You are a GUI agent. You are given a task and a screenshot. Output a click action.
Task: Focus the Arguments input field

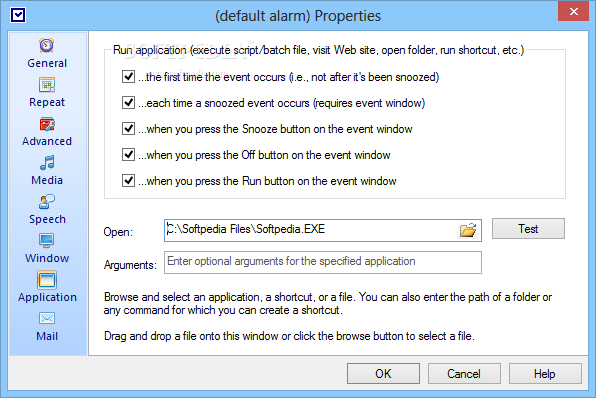point(323,262)
